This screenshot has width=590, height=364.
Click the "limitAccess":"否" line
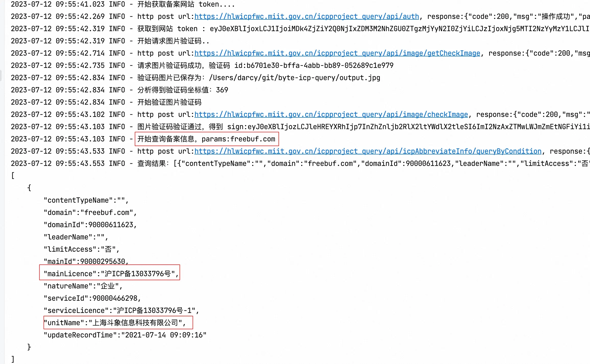[81, 249]
